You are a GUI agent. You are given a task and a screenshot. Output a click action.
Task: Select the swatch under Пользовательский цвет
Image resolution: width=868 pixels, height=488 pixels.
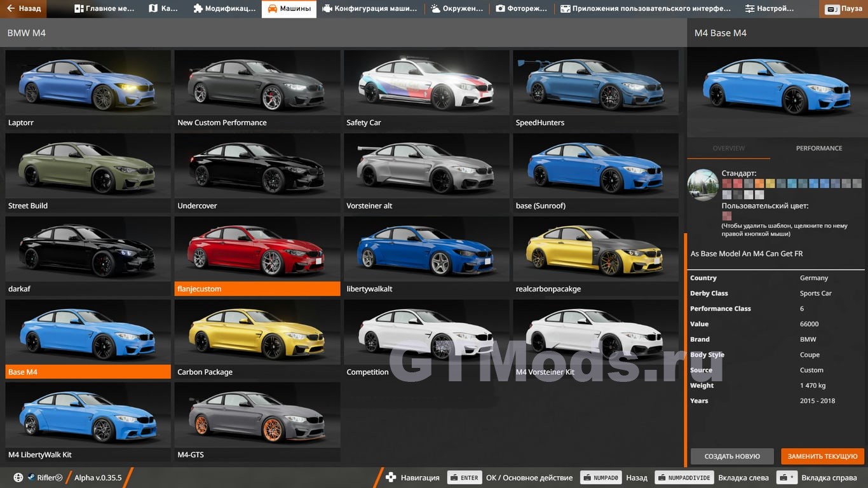pyautogui.click(x=726, y=217)
